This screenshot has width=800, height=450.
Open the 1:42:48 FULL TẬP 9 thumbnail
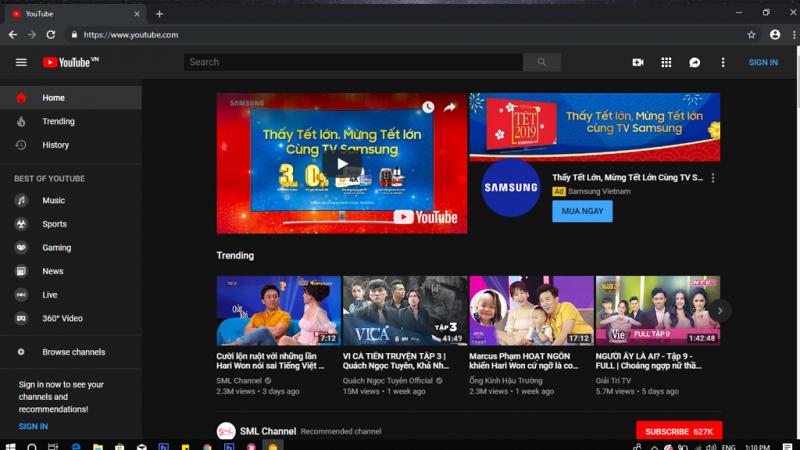[658, 311]
